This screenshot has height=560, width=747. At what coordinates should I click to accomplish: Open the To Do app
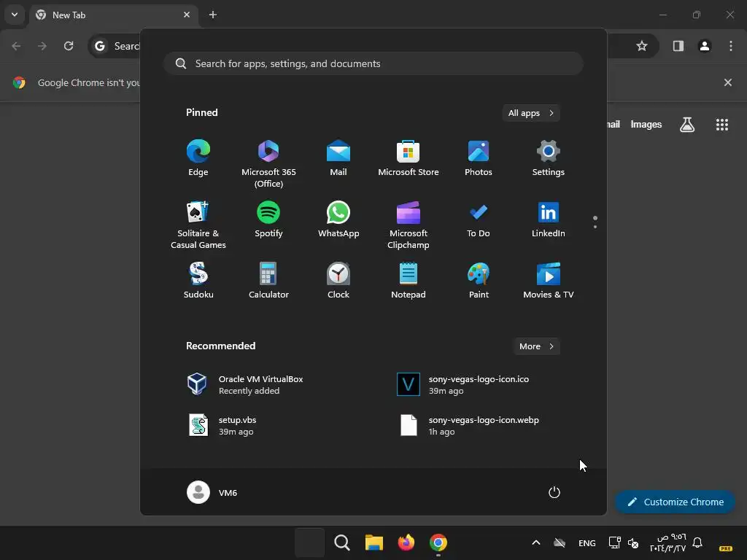(479, 219)
